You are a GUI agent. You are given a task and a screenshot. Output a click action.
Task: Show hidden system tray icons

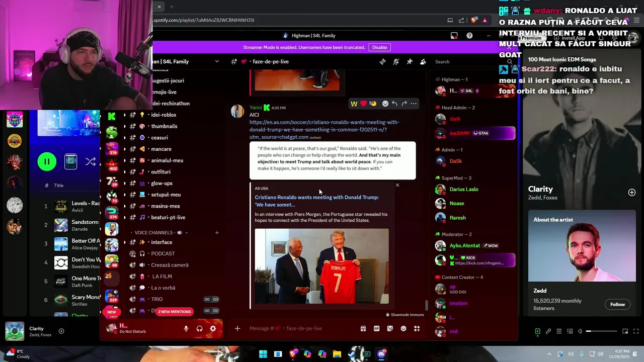coord(549,354)
